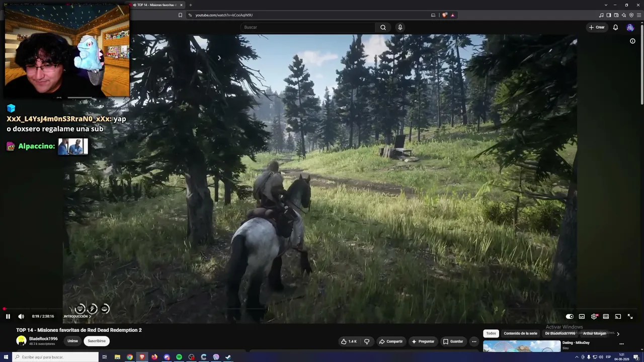Open Task View on the taskbar
The height and width of the screenshot is (362, 644).
pos(105,357)
